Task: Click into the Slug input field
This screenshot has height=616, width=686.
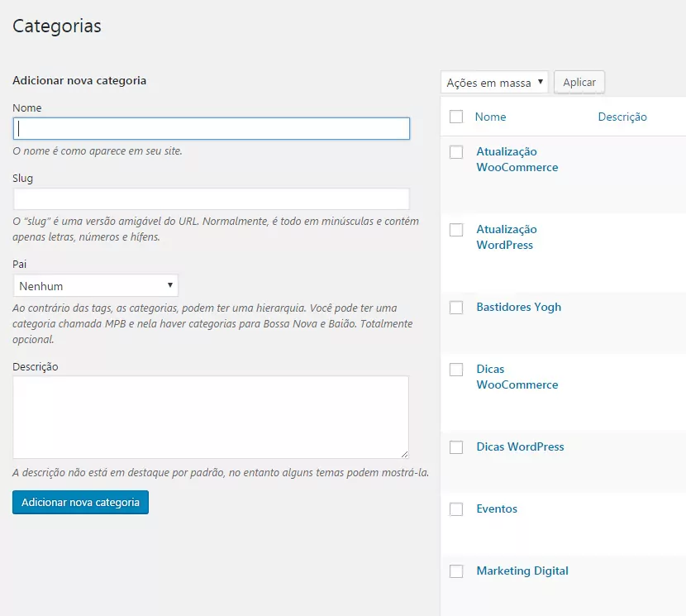Action: coord(212,199)
